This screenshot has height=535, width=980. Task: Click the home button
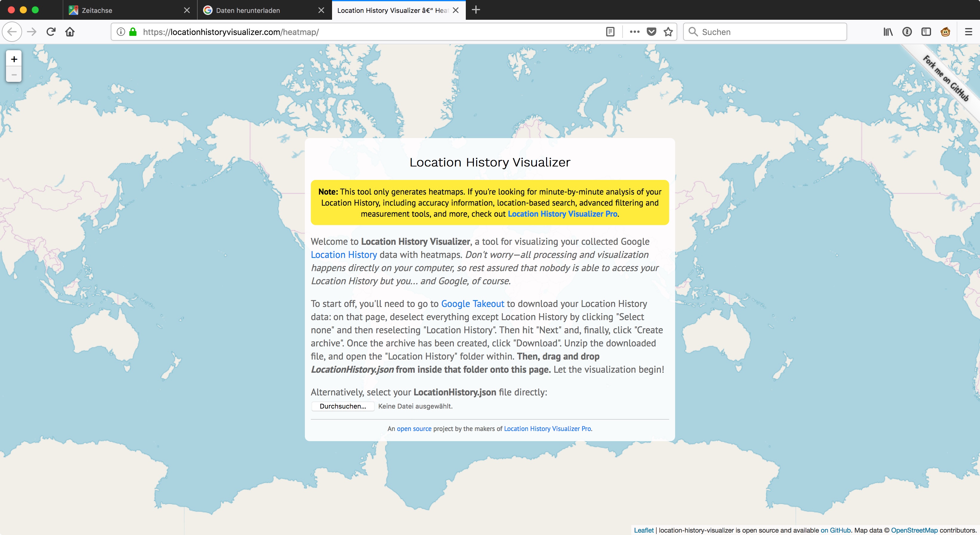tap(70, 32)
